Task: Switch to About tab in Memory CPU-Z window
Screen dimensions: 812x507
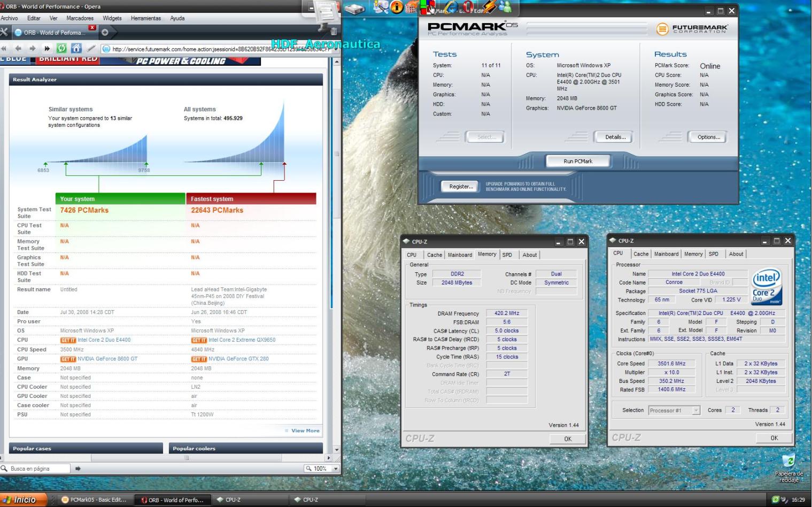Action: click(530, 255)
